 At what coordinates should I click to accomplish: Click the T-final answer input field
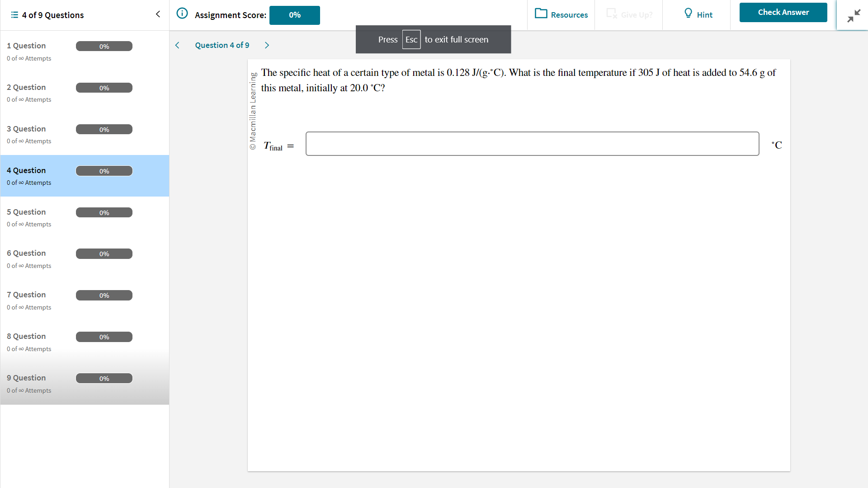click(533, 144)
